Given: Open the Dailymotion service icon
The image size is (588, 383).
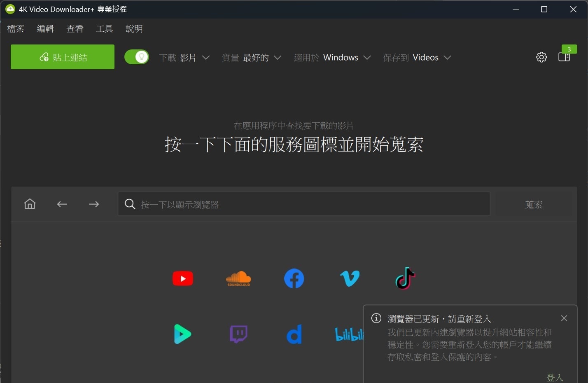Looking at the screenshot, I should point(294,334).
